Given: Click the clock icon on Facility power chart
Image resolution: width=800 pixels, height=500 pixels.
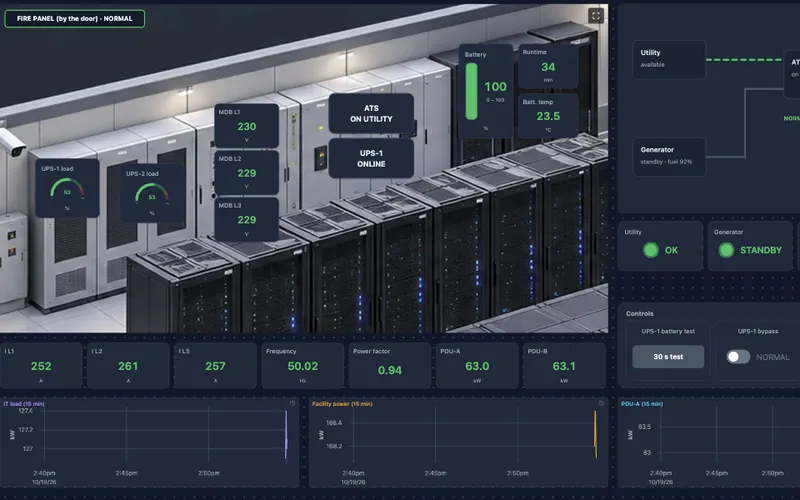Looking at the screenshot, I should click(601, 404).
